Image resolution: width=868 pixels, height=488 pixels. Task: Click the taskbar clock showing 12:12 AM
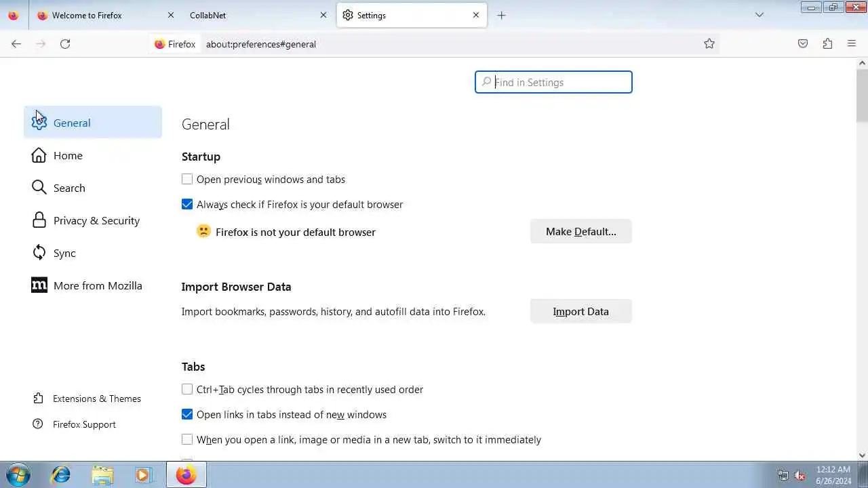coord(833,475)
